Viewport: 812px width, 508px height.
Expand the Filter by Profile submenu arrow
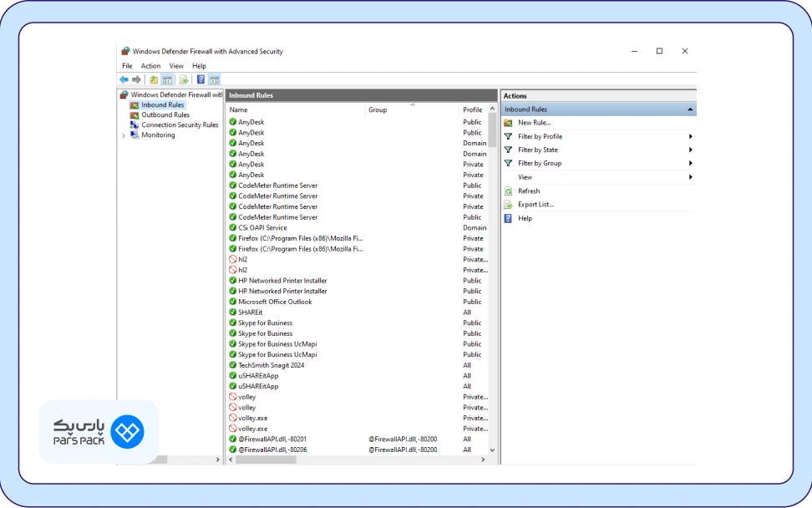(690, 136)
